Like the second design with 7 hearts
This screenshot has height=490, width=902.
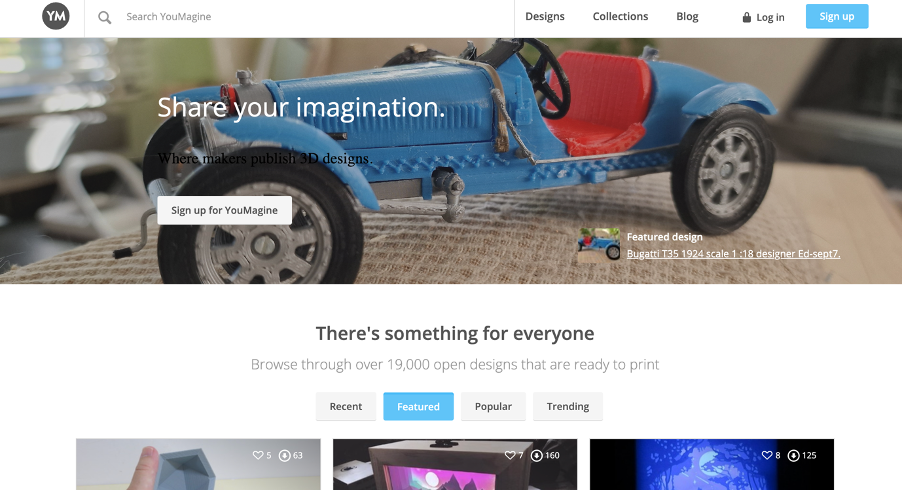pyautogui.click(x=510, y=455)
